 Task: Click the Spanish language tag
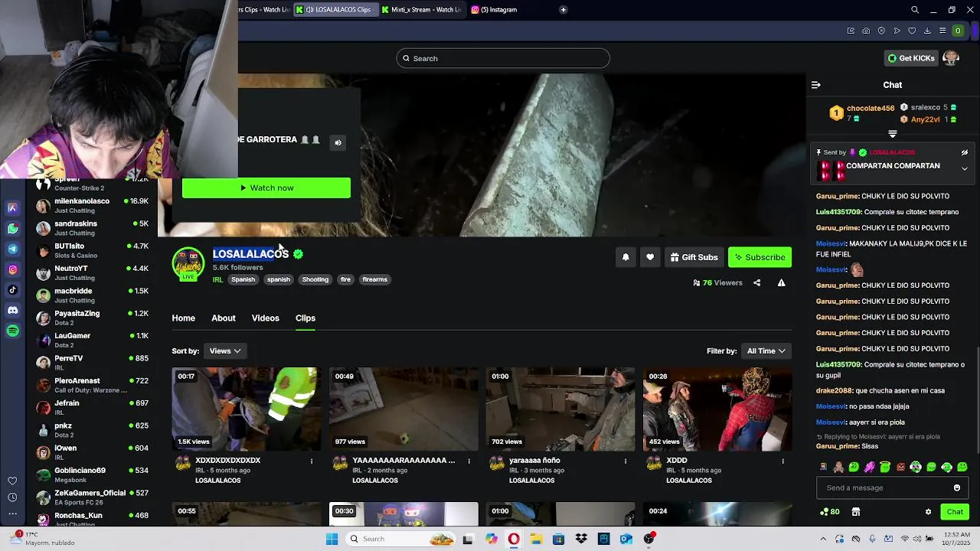(243, 279)
